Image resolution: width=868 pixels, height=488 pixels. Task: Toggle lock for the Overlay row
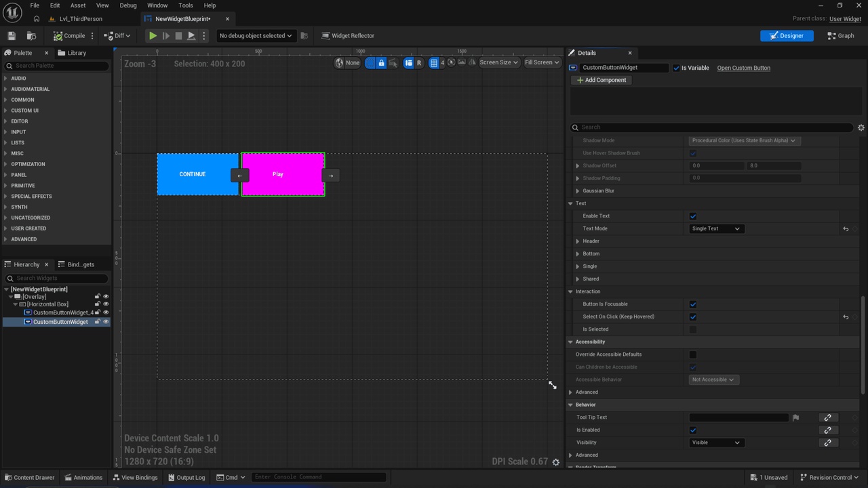(x=98, y=296)
